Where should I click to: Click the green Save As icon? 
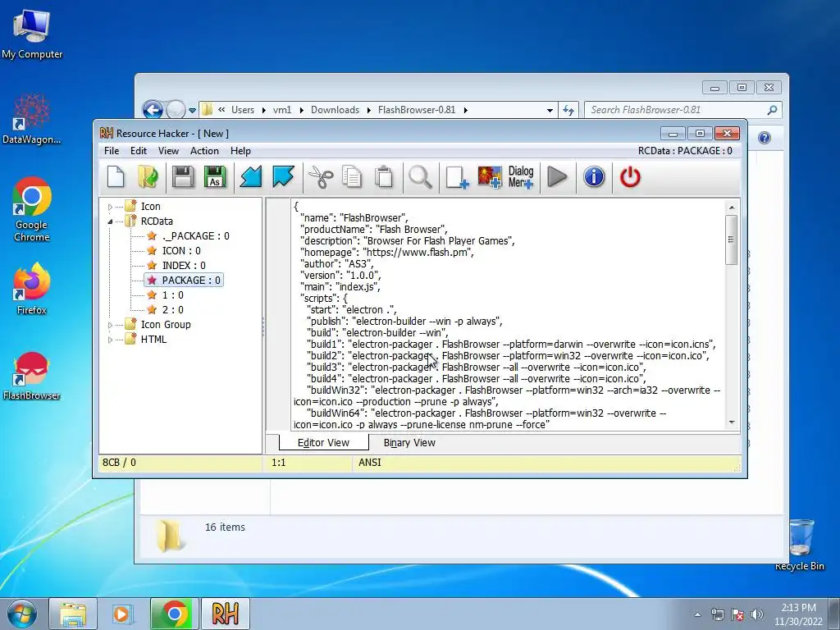click(x=215, y=177)
